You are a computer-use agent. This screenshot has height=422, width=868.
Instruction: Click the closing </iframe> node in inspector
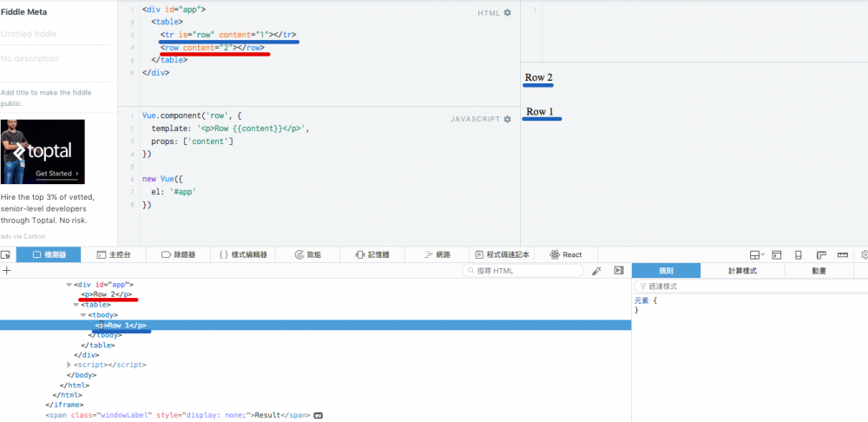(64, 405)
